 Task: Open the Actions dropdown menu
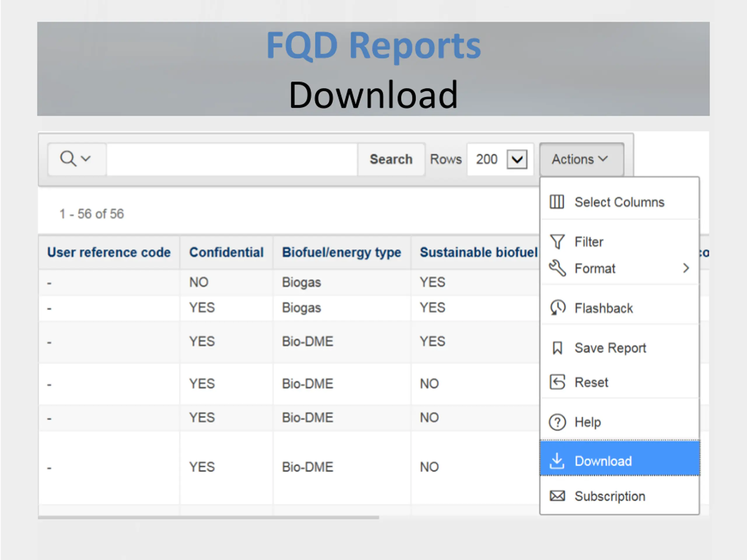click(581, 159)
